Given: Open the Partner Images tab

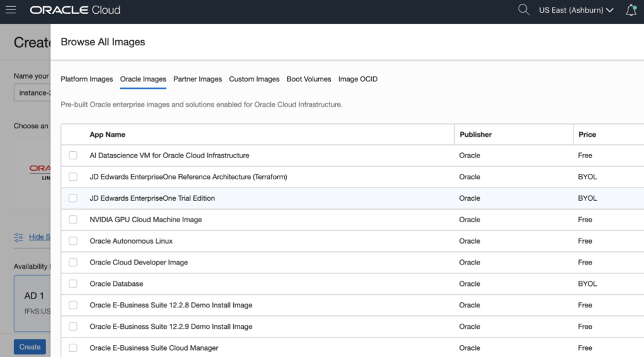Looking at the screenshot, I should 197,79.
